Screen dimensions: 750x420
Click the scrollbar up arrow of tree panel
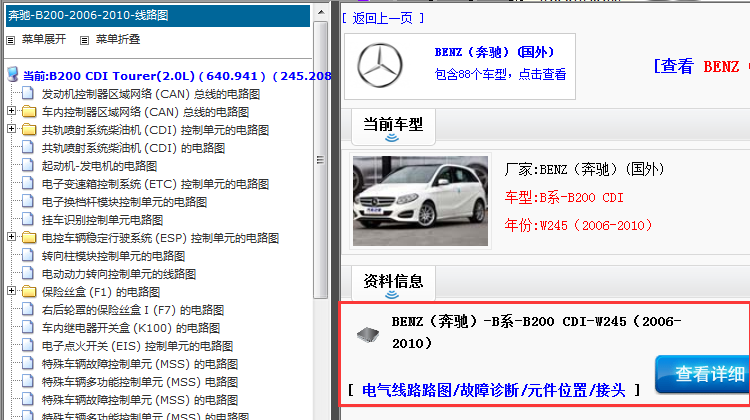(321, 13)
